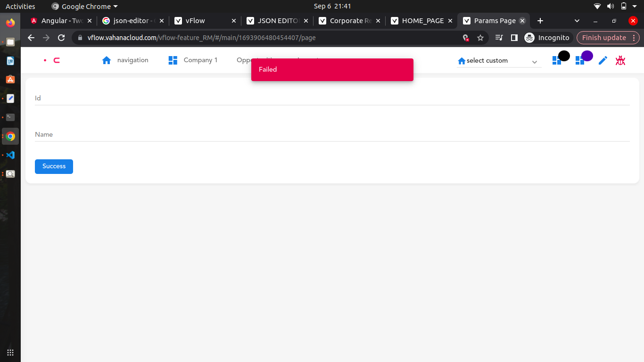
Task: Close the vFlow tab
Action: [234, 21]
